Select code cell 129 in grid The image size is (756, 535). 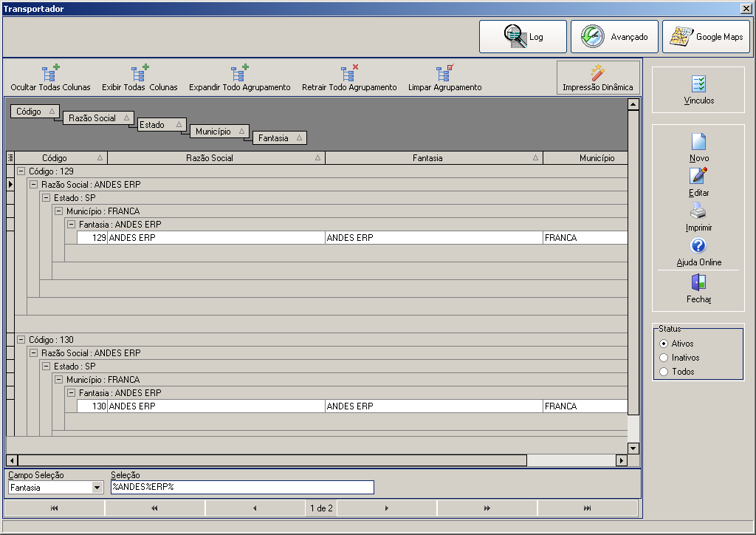click(92, 237)
